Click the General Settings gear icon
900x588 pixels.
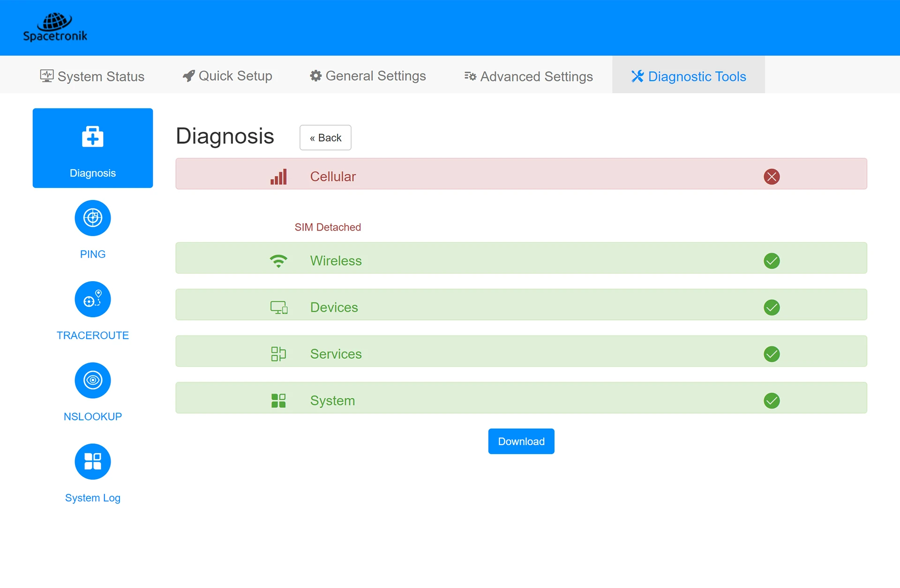click(316, 76)
